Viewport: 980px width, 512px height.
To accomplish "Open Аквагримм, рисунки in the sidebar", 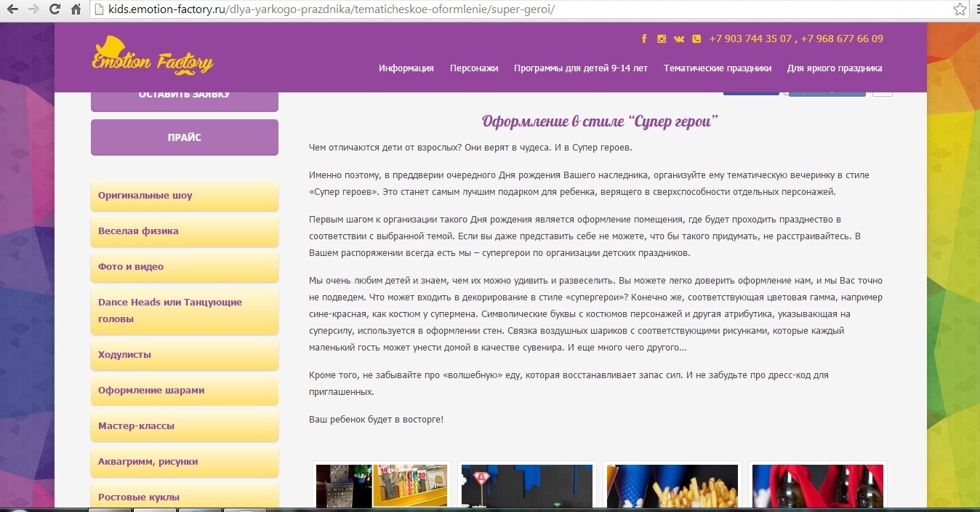I will 185,462.
